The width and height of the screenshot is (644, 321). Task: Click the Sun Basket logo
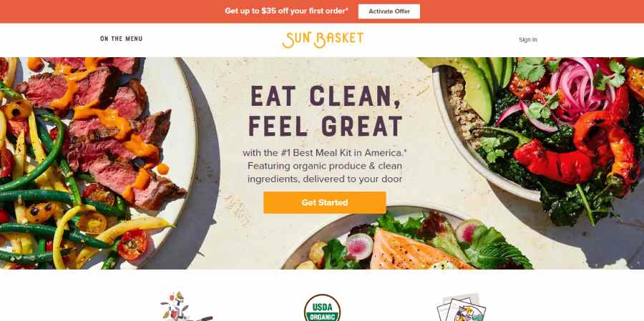click(323, 40)
